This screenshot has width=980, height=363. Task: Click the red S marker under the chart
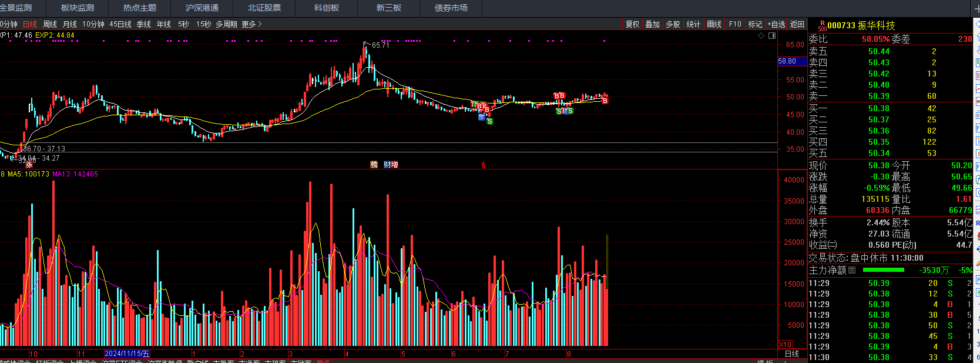[483, 165]
